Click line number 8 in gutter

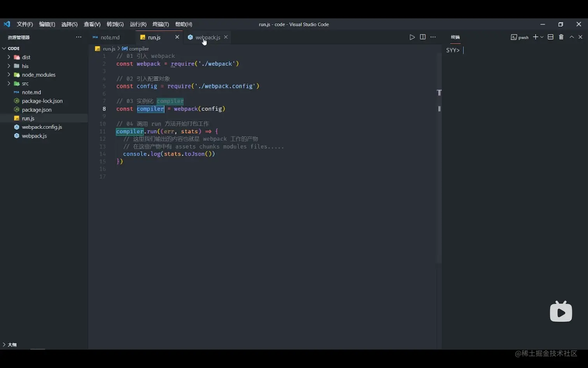(104, 109)
